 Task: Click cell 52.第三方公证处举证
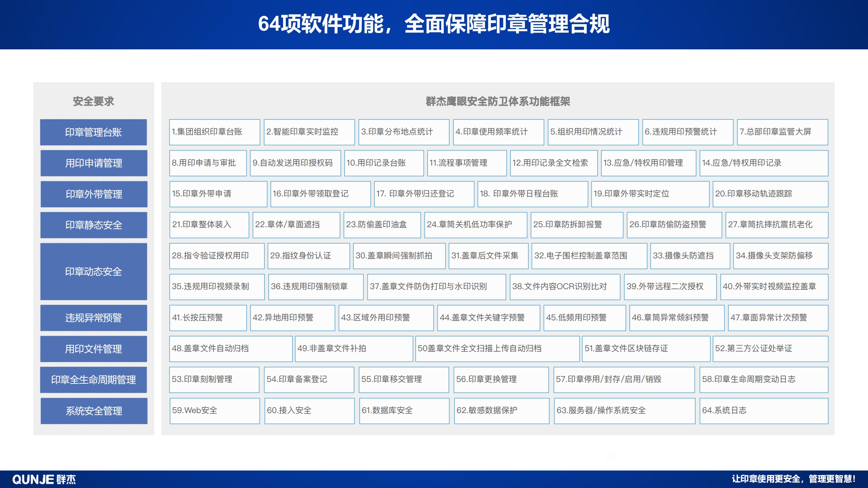click(x=770, y=349)
